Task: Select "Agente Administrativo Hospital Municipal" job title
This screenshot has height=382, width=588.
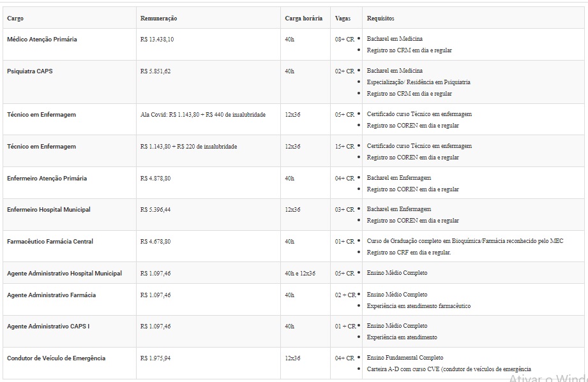Action: [x=64, y=274]
